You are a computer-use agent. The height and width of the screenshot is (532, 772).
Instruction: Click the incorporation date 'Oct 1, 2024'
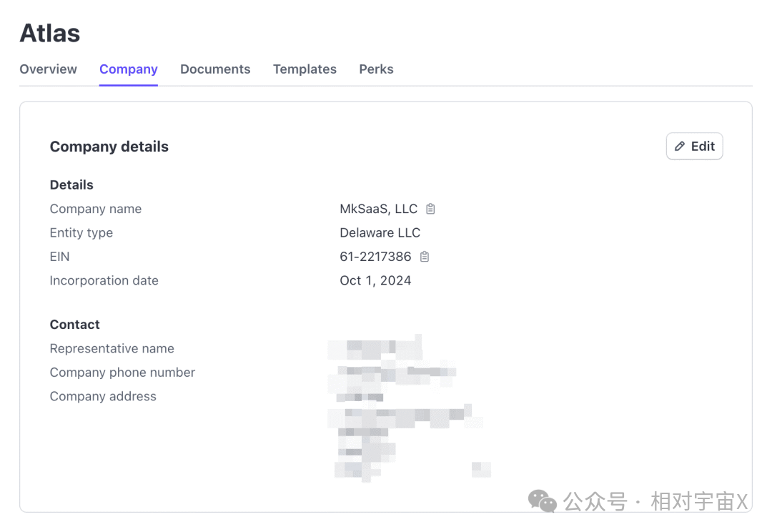point(375,280)
